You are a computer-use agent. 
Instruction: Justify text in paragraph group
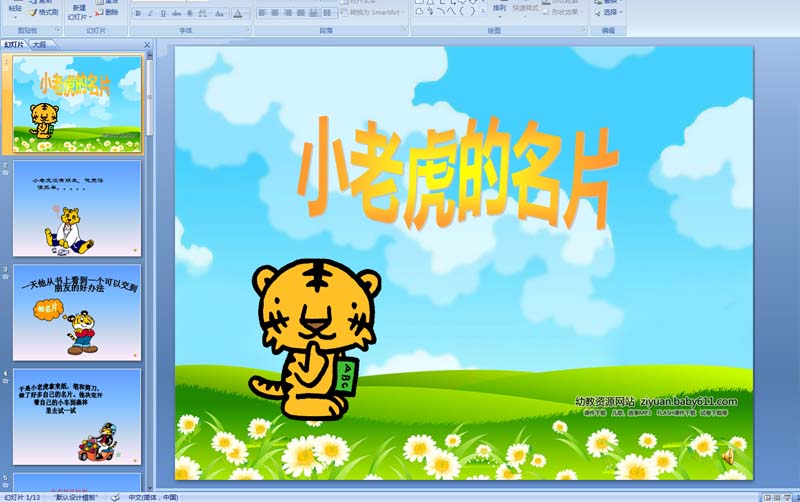coord(301,12)
